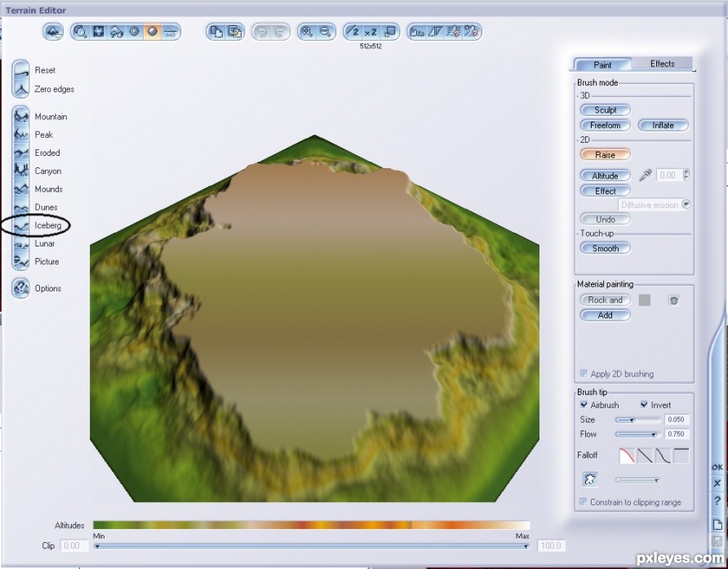Select the first curved Falloff profile
The image size is (728, 569).
[x=627, y=456]
